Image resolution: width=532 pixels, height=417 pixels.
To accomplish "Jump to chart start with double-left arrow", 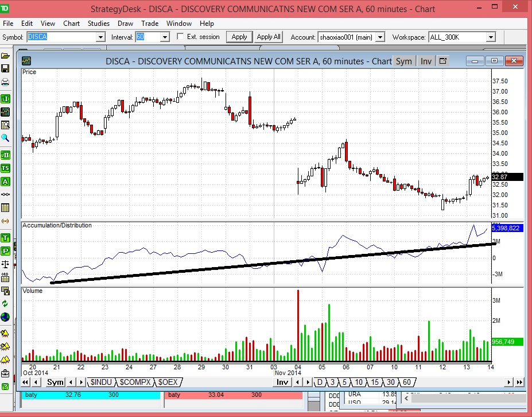I will point(25,383).
